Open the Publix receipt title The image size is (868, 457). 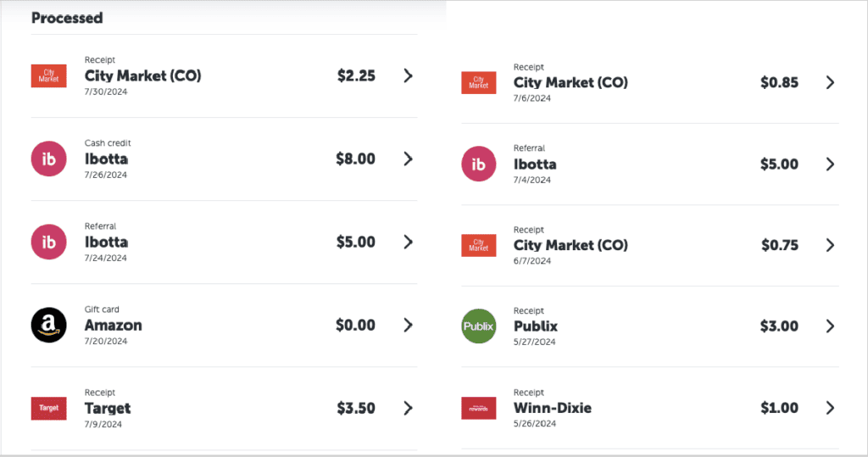[x=536, y=326]
